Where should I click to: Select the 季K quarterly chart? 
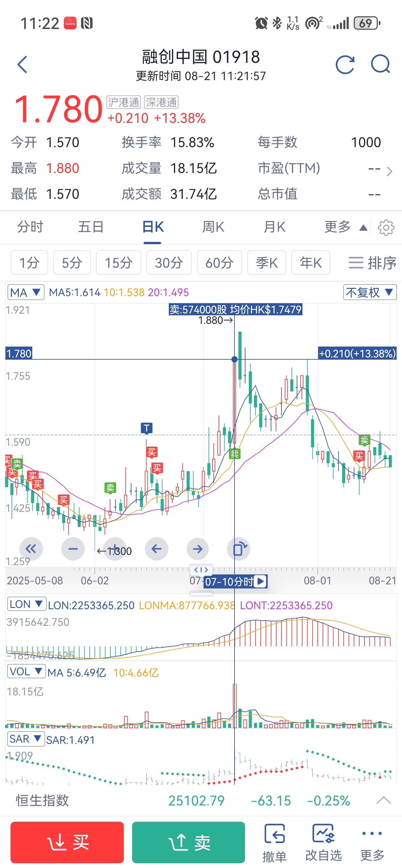tap(266, 263)
